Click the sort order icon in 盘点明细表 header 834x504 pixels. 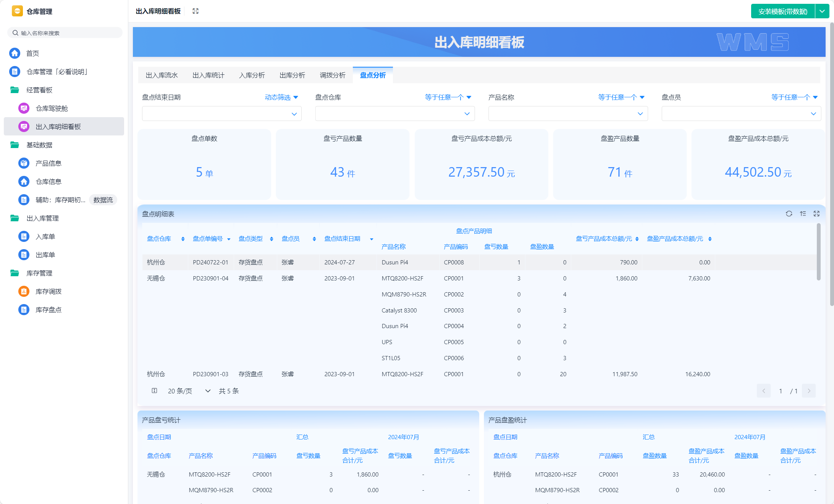pos(803,214)
